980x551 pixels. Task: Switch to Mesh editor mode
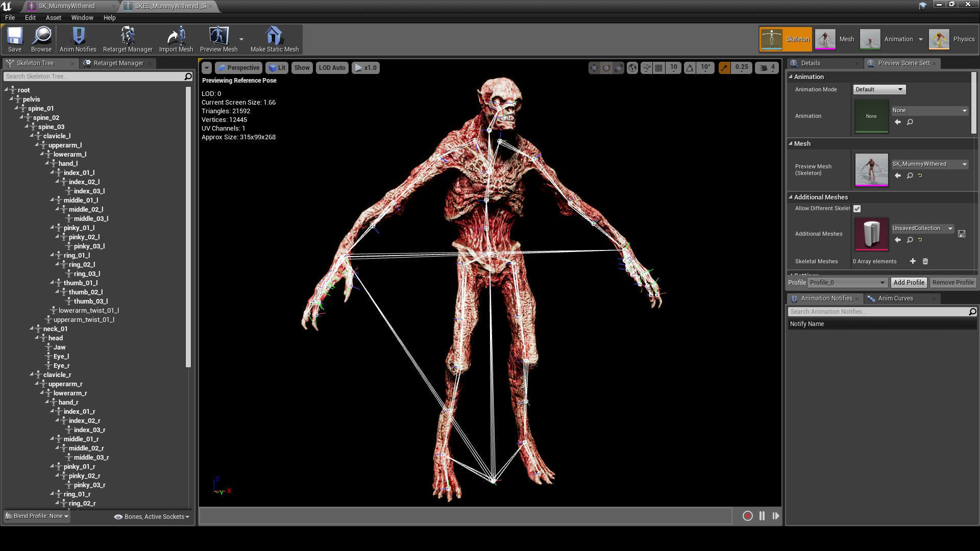(835, 39)
